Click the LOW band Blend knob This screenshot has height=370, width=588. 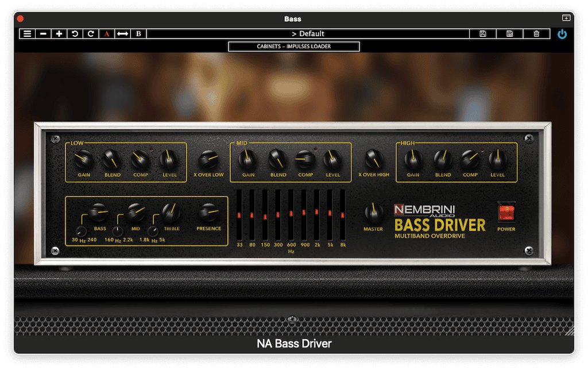pos(112,160)
